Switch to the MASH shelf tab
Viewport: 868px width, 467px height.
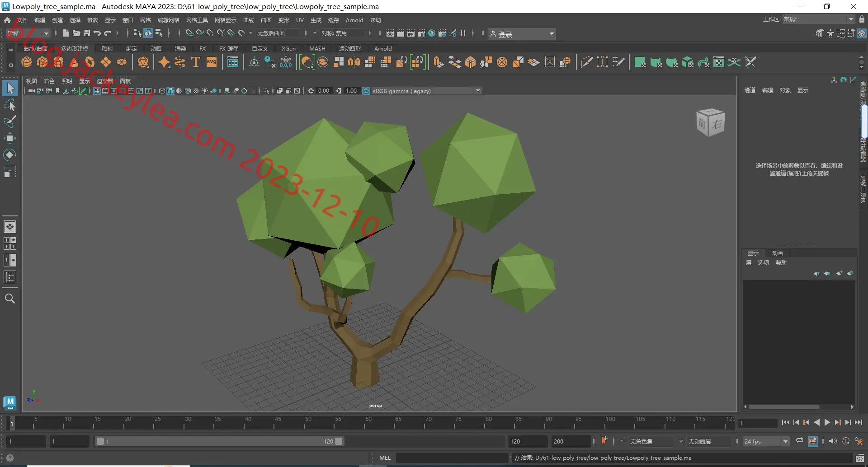tap(317, 48)
